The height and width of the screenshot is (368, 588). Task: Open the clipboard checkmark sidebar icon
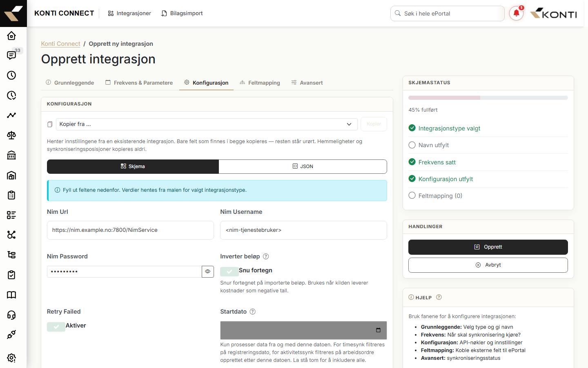(11, 275)
